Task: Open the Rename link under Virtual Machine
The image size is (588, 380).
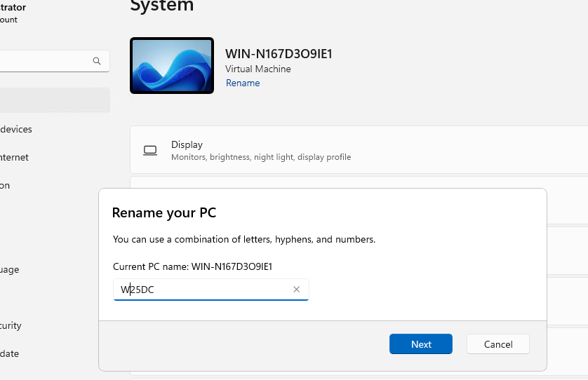Action: click(x=243, y=83)
